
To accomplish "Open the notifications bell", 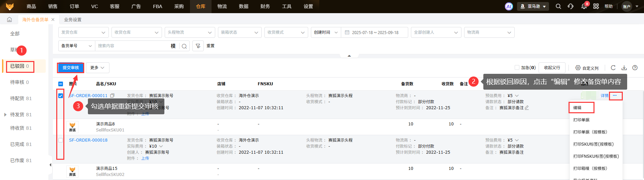I will click(x=584, y=6).
